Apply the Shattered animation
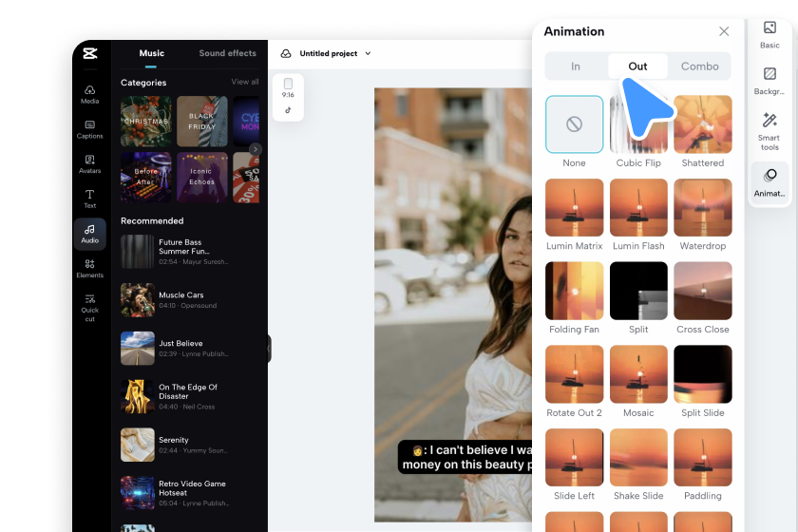Image resolution: width=798 pixels, height=532 pixels. click(703, 124)
